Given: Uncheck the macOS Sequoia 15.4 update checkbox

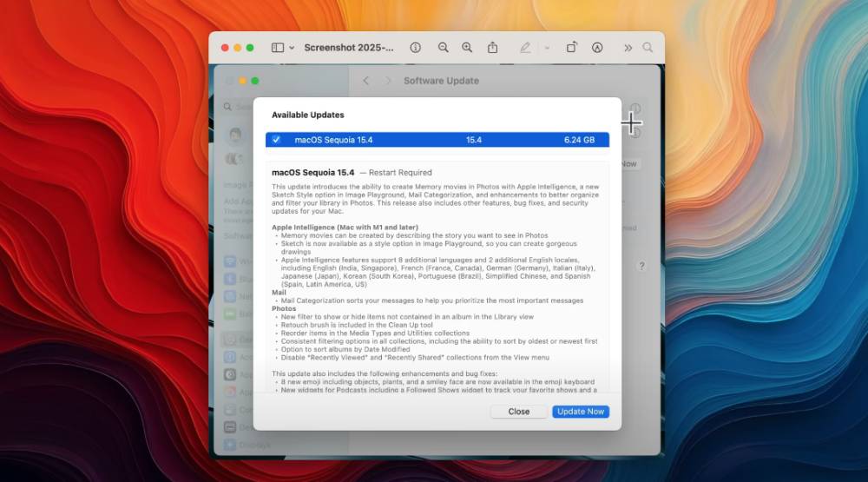Looking at the screenshot, I should coord(276,140).
